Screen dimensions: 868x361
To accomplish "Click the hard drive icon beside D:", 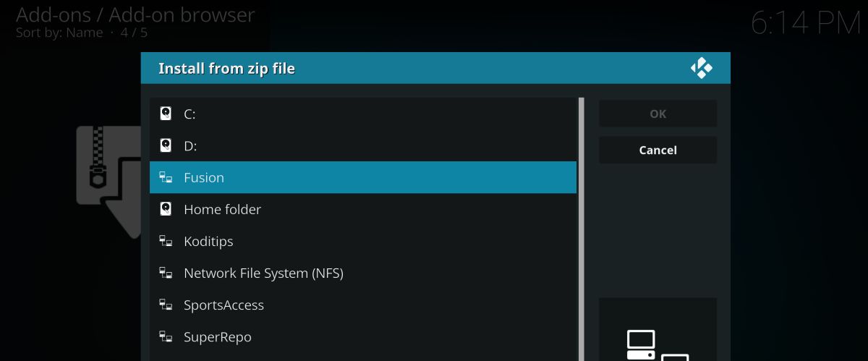I will (166, 145).
